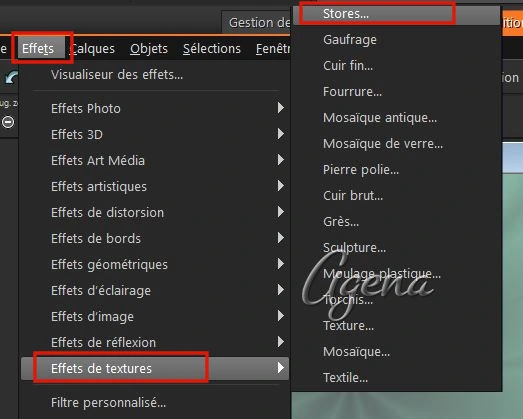The width and height of the screenshot is (523, 419).
Task: Switch to Gestion tab
Action: (x=257, y=22)
